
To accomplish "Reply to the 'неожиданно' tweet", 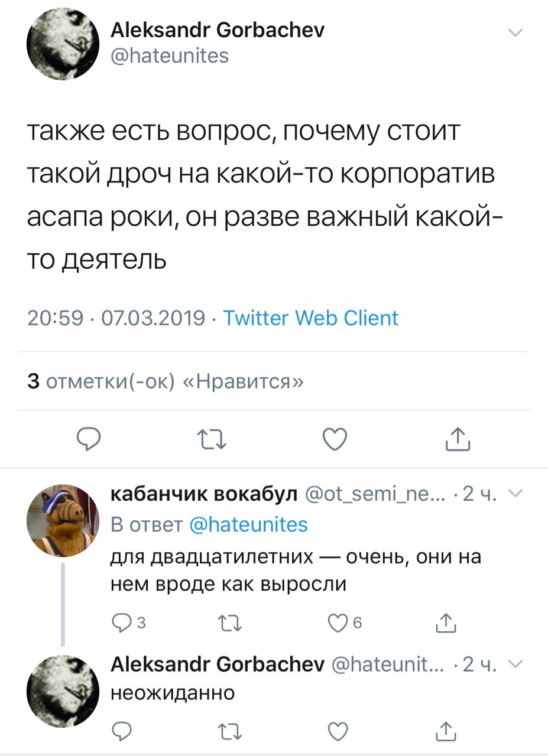I will 121,732.
